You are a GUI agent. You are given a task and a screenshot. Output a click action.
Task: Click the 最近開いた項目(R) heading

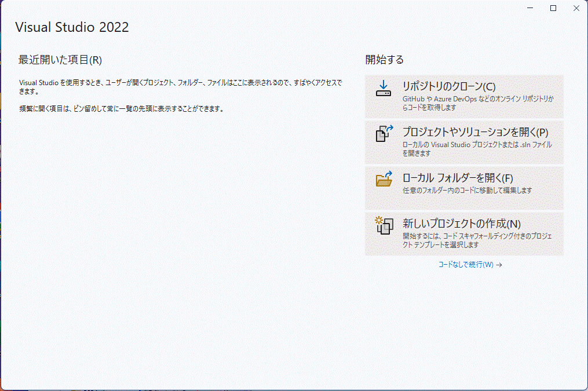[60, 60]
